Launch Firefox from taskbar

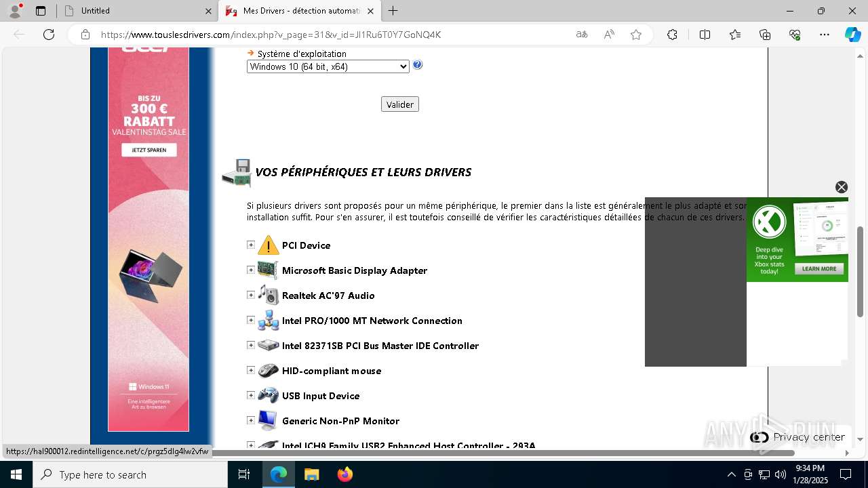coord(345,474)
